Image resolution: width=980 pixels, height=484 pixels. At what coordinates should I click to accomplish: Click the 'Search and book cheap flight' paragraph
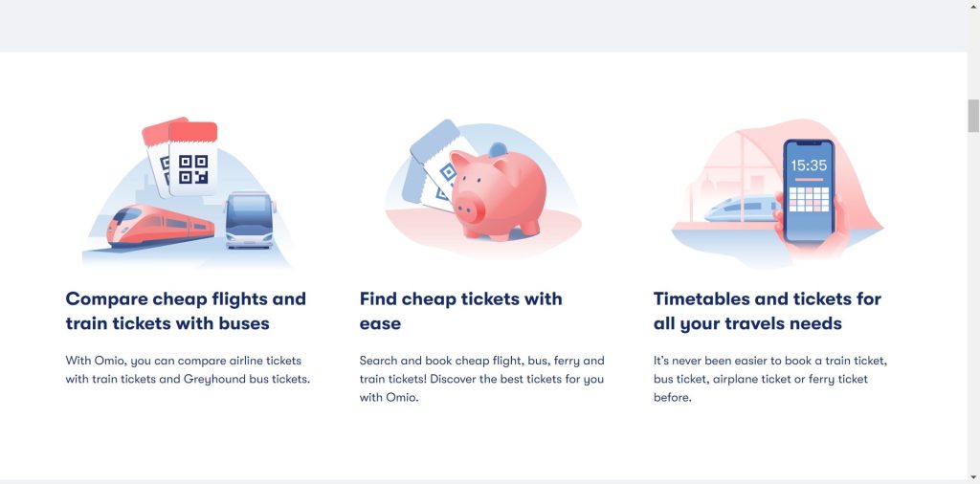click(481, 379)
